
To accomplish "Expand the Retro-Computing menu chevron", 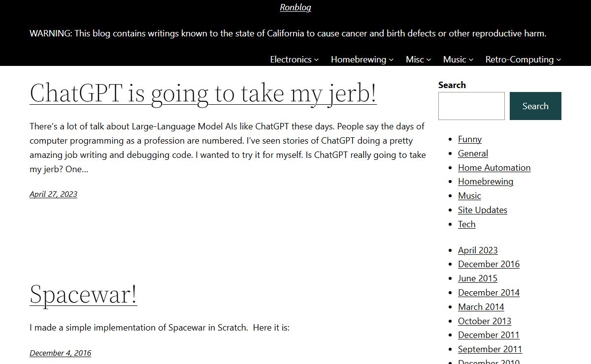I will (x=558, y=60).
